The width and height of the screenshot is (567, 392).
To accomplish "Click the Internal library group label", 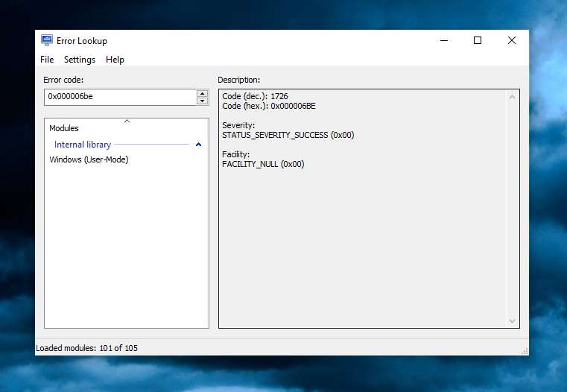I will coord(83,145).
